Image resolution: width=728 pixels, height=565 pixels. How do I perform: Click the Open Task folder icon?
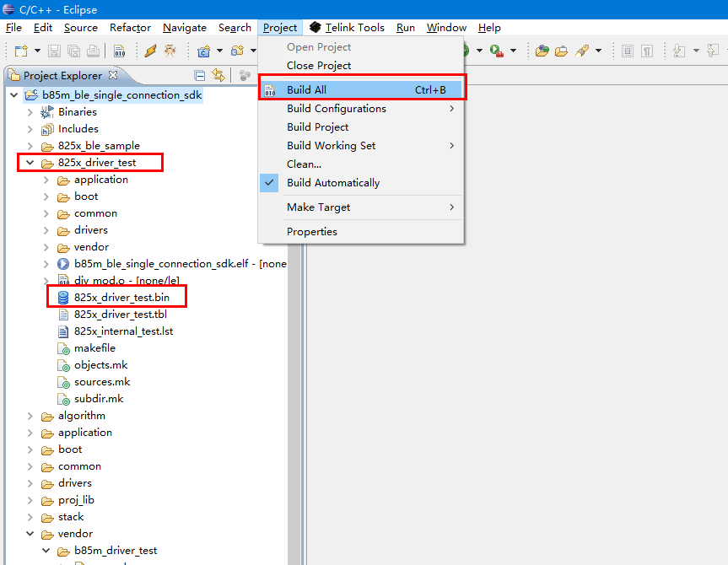click(x=561, y=51)
